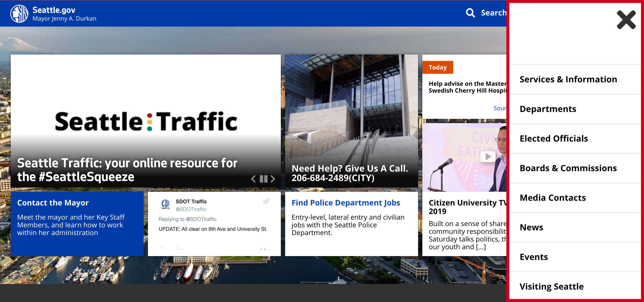Open Boards & Commissions menu entry
Image resolution: width=644 pixels, height=302 pixels.
(x=568, y=168)
